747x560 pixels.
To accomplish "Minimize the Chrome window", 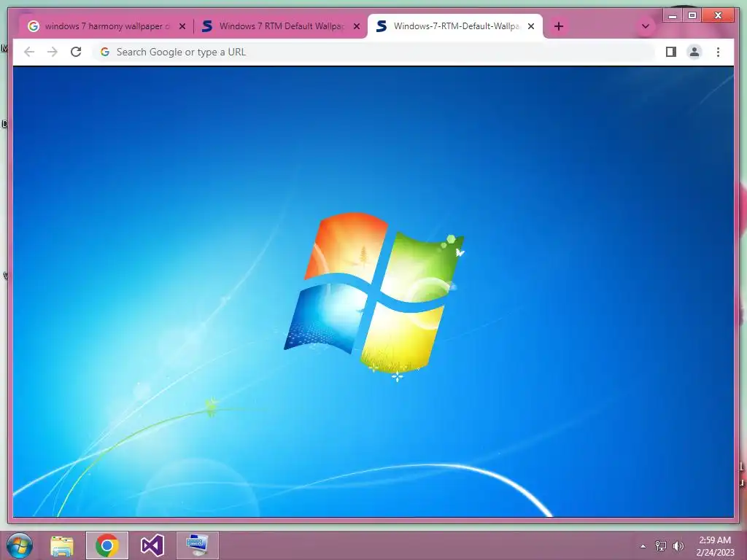I will 673,16.
